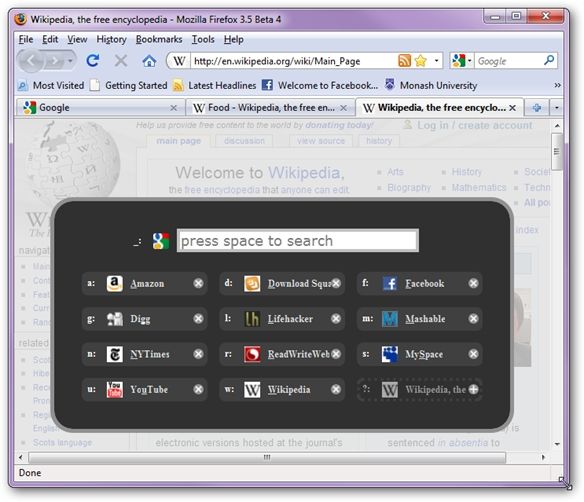The height and width of the screenshot is (502, 584).
Task: Remove the Amazon shortcut
Action: point(198,283)
